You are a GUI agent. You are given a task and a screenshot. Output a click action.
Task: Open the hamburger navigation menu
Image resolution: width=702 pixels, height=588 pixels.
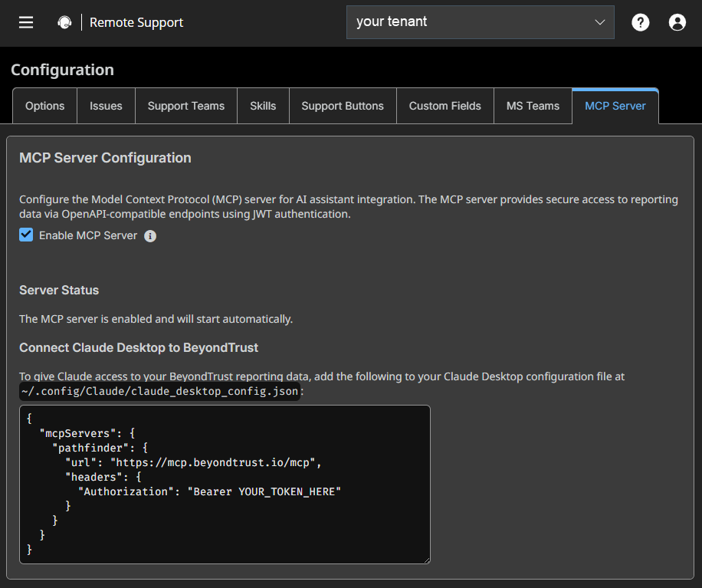(26, 22)
